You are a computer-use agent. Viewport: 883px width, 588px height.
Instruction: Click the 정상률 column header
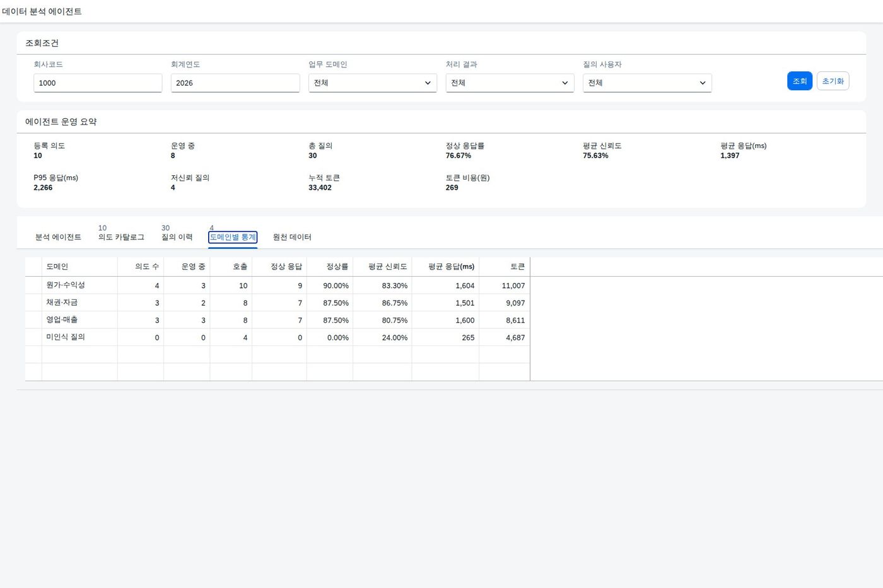coord(330,267)
